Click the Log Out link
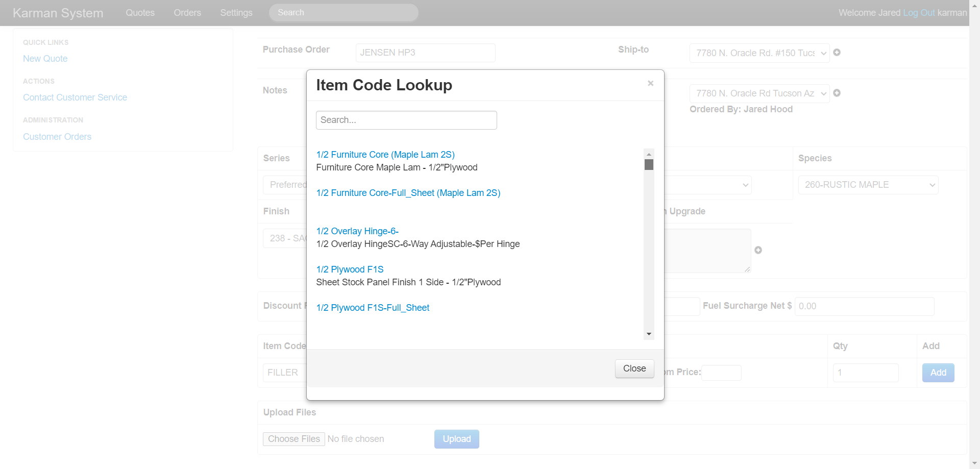Viewport: 980px width, 469px height. tap(919, 13)
